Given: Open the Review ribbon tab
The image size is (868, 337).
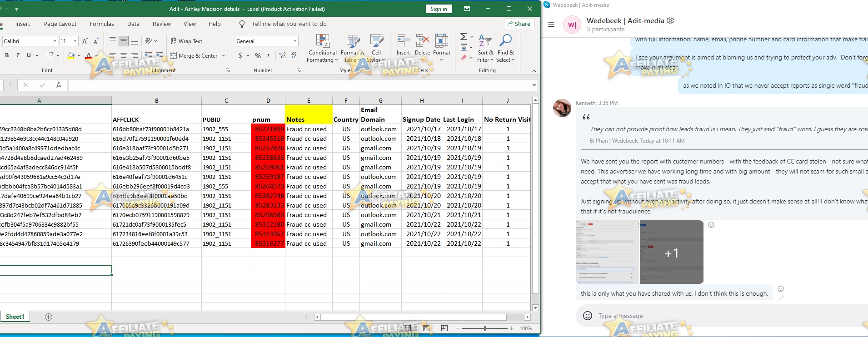Looking at the screenshot, I should coord(162,24).
